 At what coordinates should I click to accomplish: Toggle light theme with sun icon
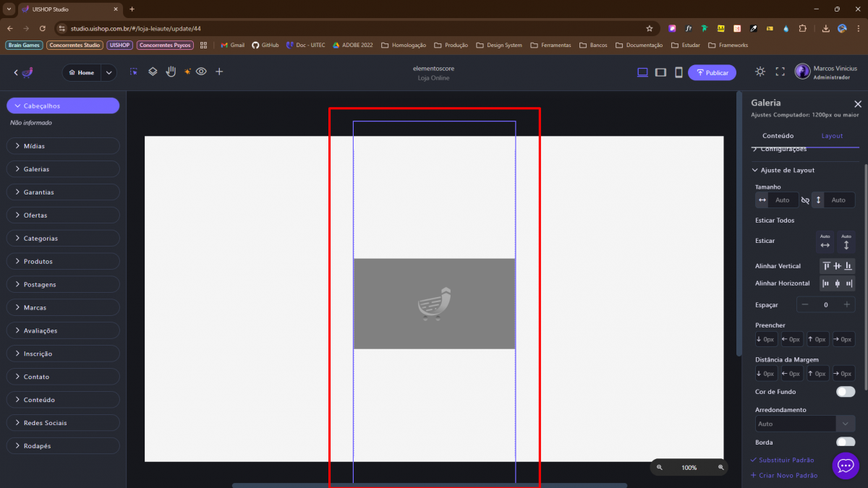click(x=759, y=72)
